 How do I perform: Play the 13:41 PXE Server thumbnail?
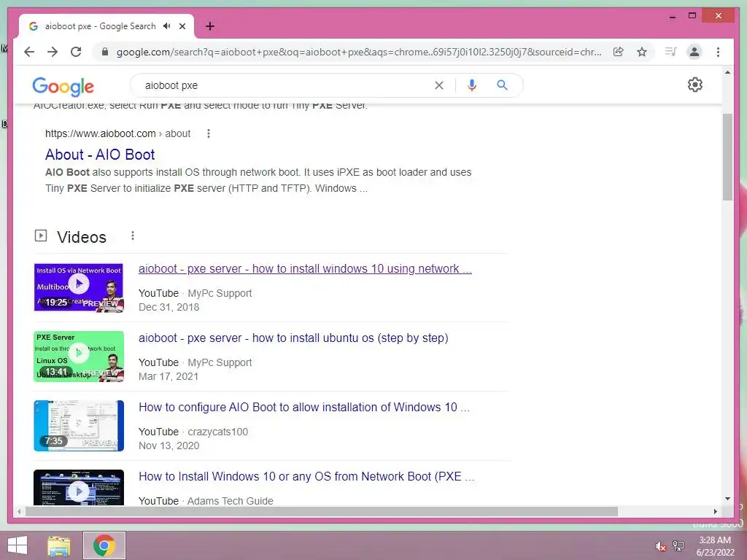coord(79,356)
